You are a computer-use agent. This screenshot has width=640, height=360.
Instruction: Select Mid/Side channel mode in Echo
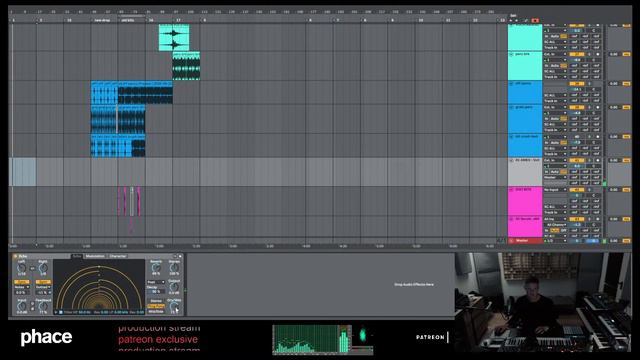pos(156,311)
